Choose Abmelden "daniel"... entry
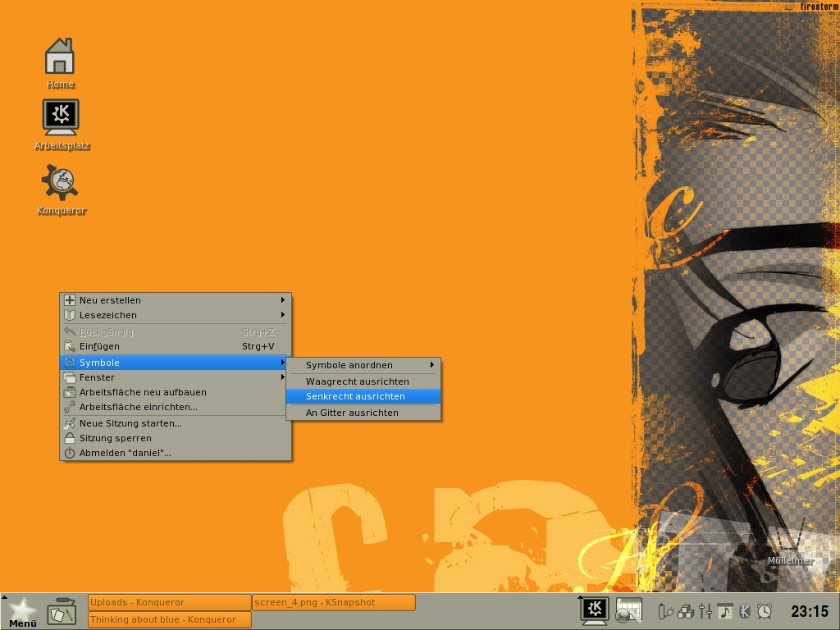 pos(176,453)
